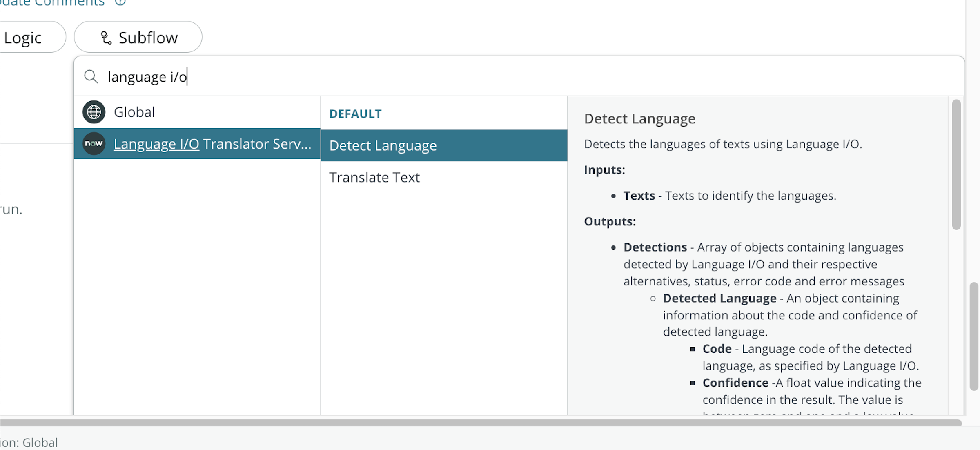Click the DEFAULT group header

pos(355,114)
